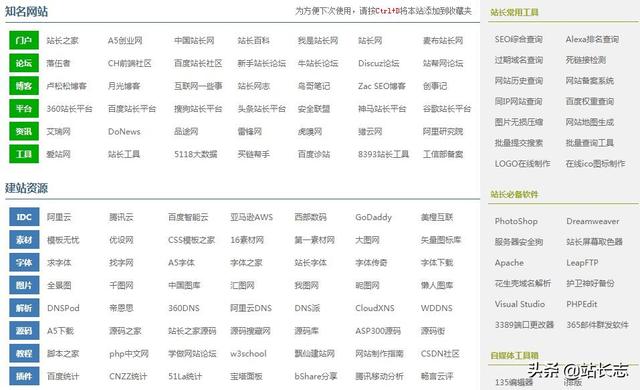Open 宝塔面板 plugin link

click(x=246, y=377)
